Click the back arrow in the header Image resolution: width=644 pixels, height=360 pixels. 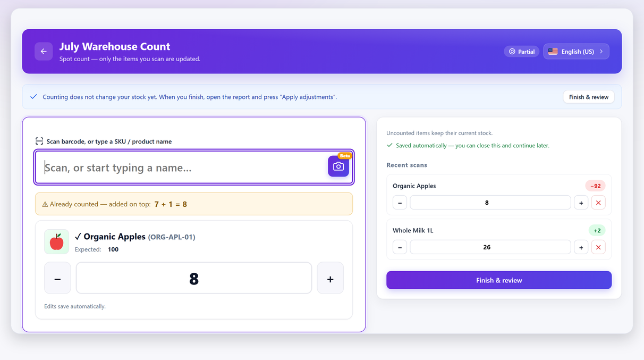pyautogui.click(x=44, y=52)
